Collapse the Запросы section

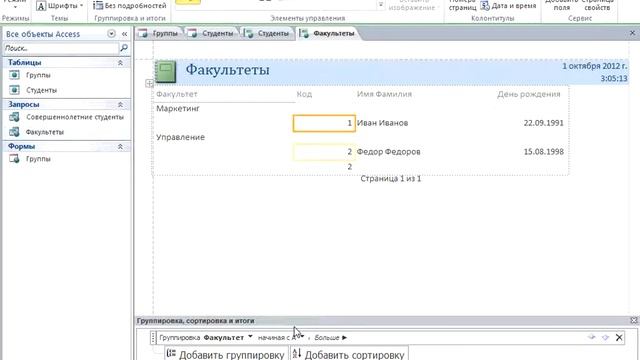coord(120,104)
